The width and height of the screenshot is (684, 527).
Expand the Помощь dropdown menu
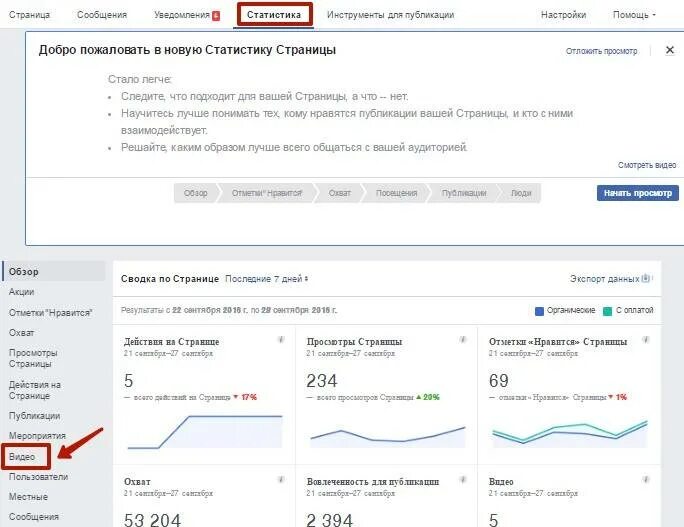click(x=634, y=15)
